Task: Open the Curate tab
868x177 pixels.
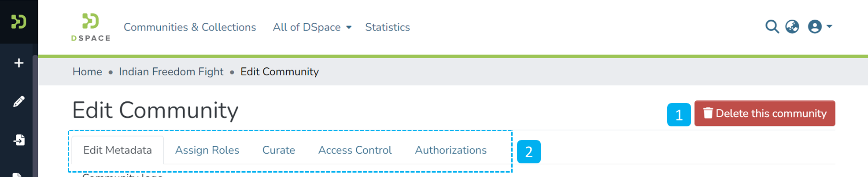Action: 278,150
